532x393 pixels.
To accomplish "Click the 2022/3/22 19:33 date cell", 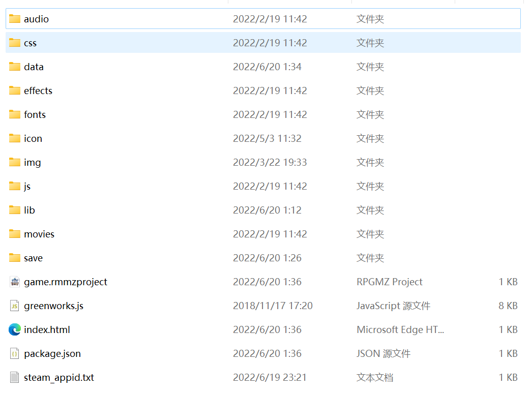I will pos(270,162).
